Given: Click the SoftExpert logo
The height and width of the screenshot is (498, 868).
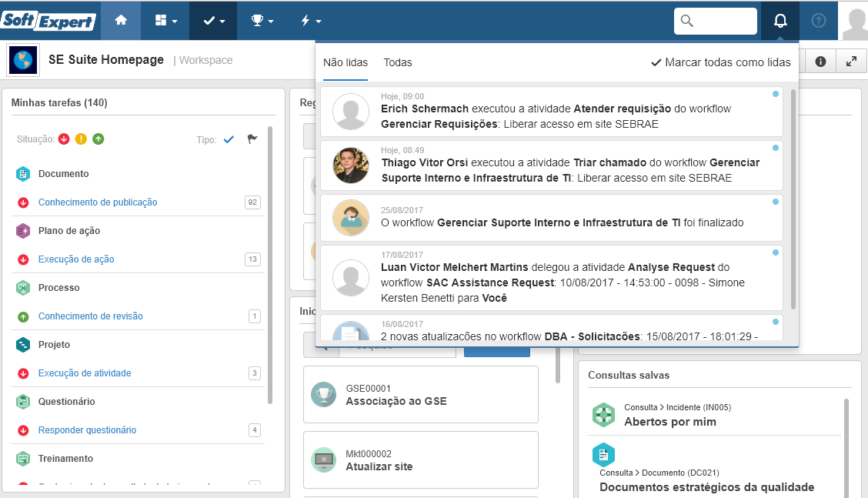Looking at the screenshot, I should pos(48,21).
